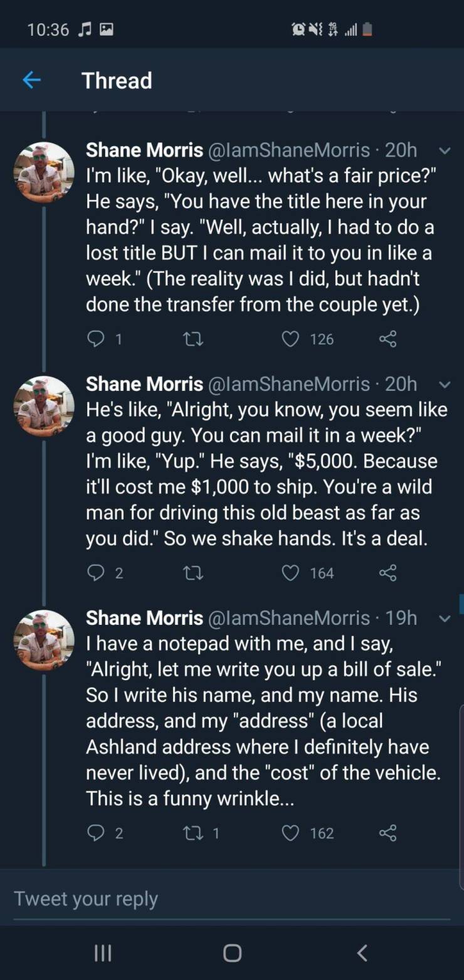Share the tweet with 162 likes
The width and height of the screenshot is (464, 980).
(388, 833)
